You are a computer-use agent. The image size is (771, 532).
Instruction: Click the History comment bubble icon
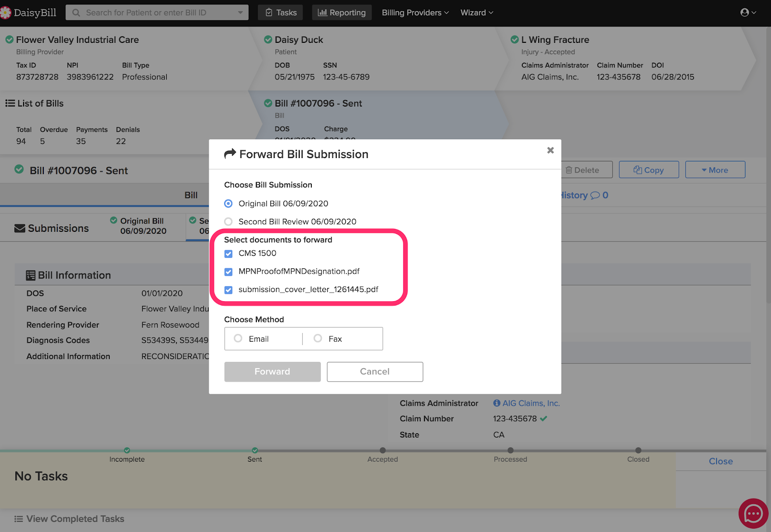click(x=595, y=195)
